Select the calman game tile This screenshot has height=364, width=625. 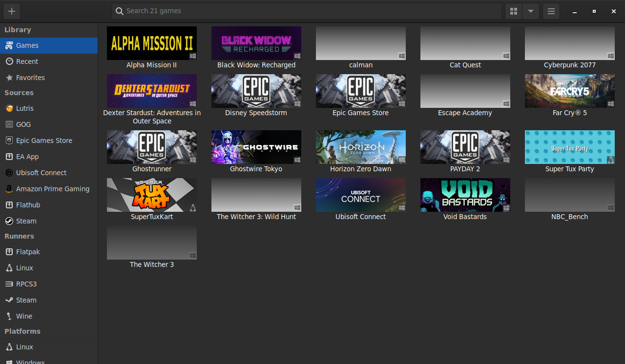361,43
